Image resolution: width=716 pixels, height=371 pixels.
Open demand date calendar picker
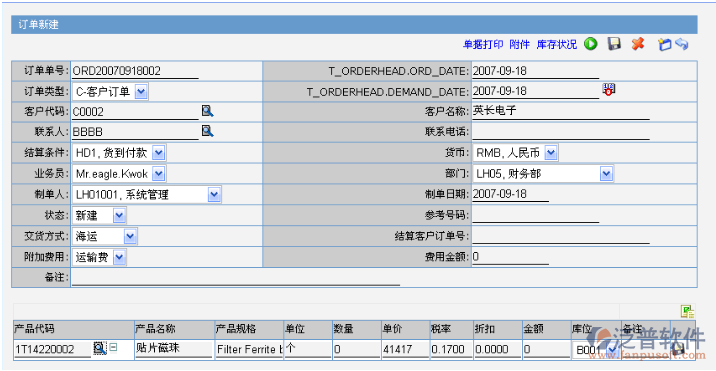609,90
